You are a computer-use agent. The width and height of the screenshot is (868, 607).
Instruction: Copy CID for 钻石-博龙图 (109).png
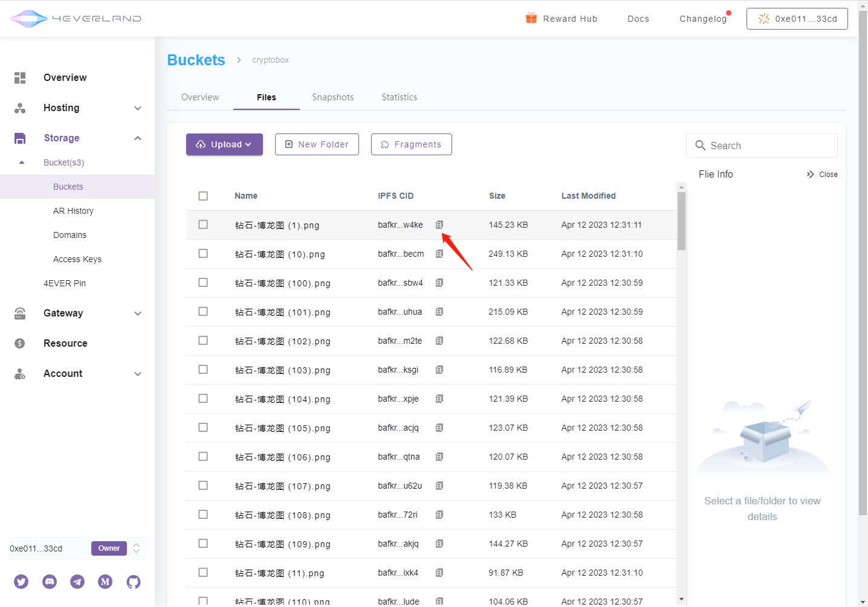[439, 544]
